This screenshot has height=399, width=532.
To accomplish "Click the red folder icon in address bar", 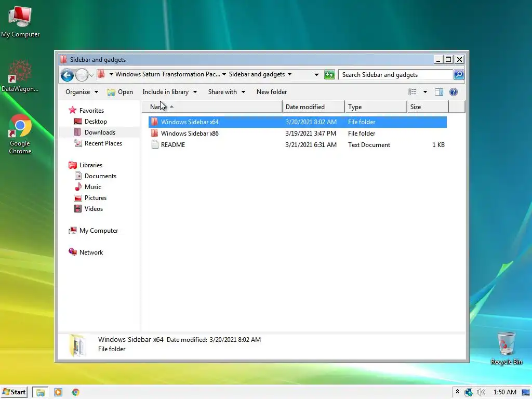I will pos(101,74).
